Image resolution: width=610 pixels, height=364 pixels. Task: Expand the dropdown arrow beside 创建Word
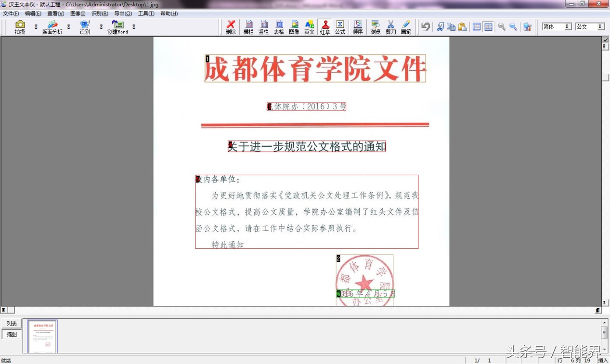(x=134, y=27)
